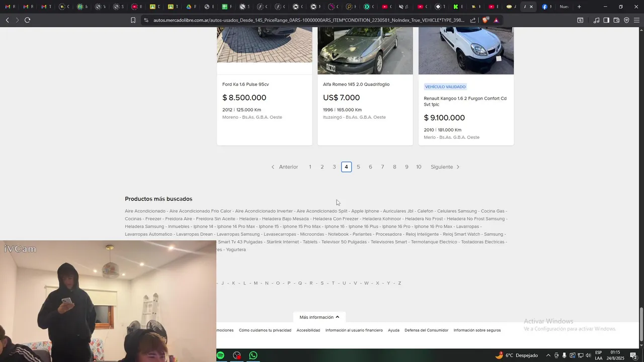Viewport: 644px width, 362px height.
Task: Open WhatsApp from the taskbar
Action: (253, 355)
